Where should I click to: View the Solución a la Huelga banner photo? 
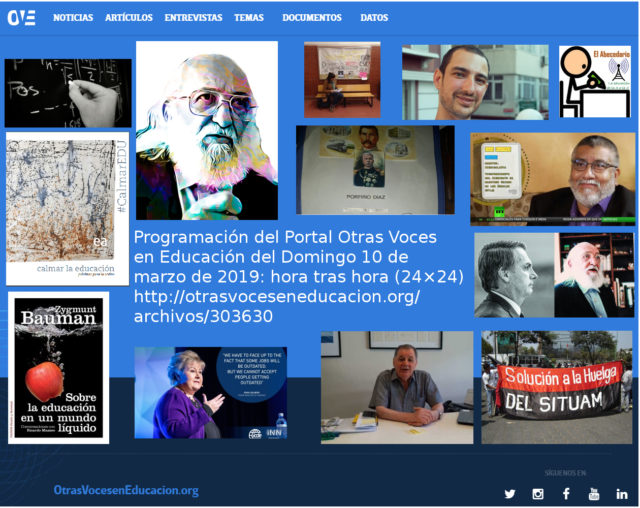(x=557, y=387)
